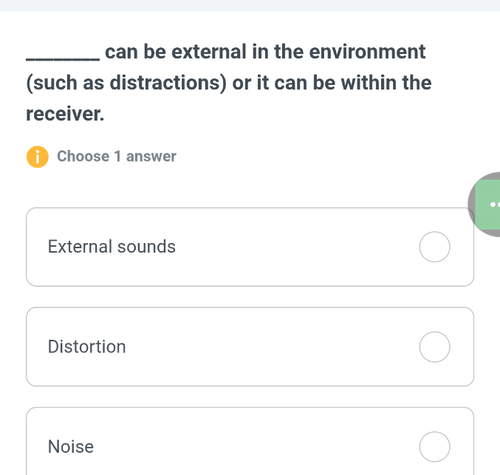Select the Distortion radio button
The height and width of the screenshot is (475, 500).
click(435, 347)
